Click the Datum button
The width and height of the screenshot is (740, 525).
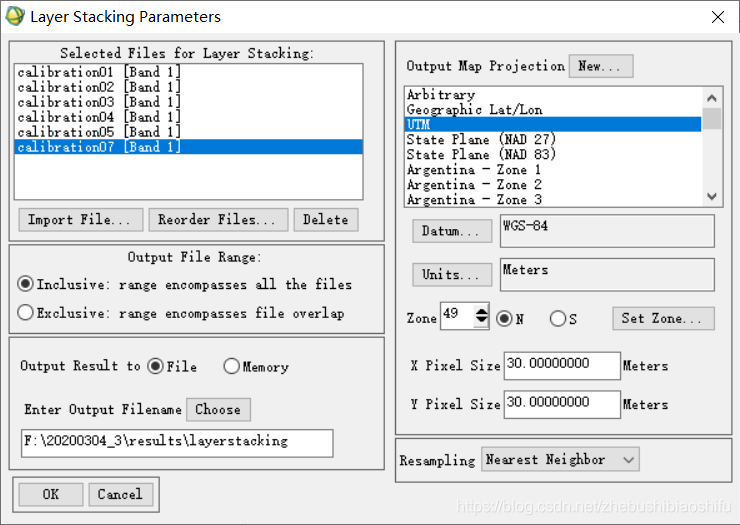click(452, 231)
